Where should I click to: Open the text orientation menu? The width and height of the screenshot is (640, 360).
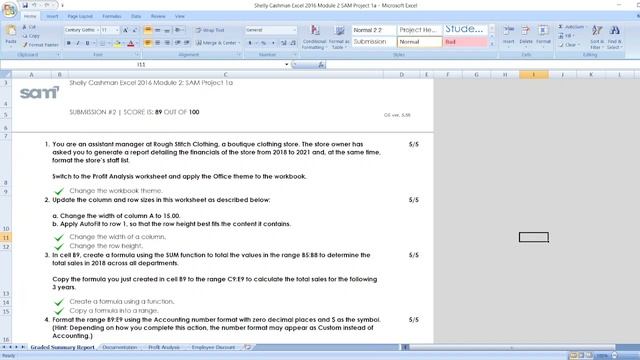tap(179, 30)
